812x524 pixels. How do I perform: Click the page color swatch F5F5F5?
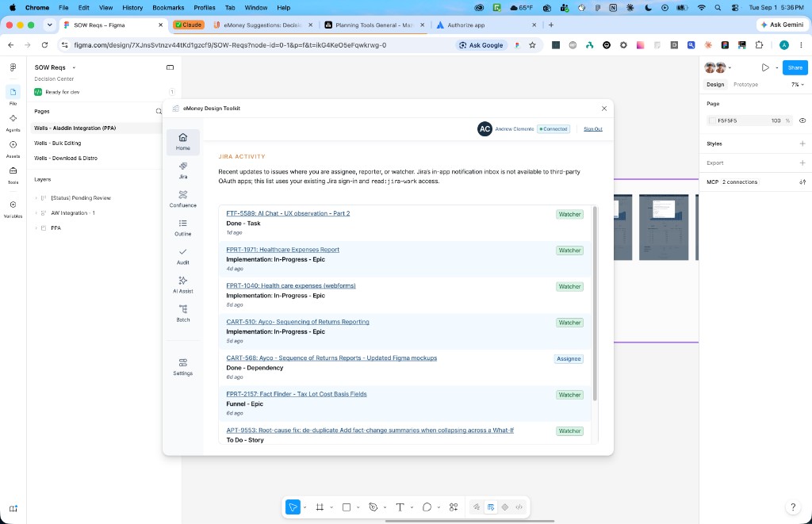tap(712, 120)
